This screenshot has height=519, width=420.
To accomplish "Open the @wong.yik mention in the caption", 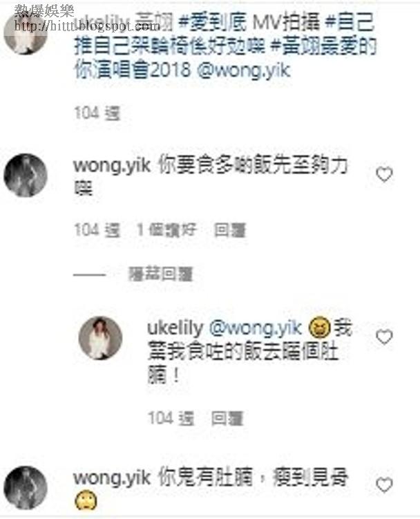I will [244, 70].
